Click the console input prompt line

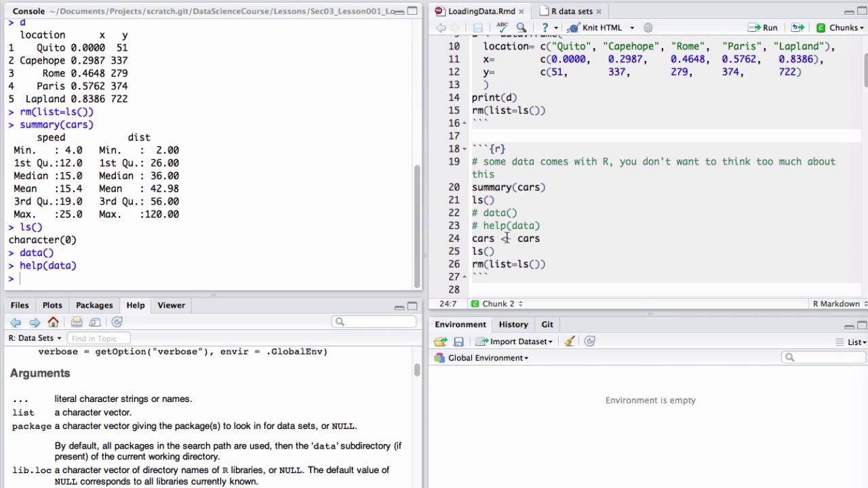[209, 279]
